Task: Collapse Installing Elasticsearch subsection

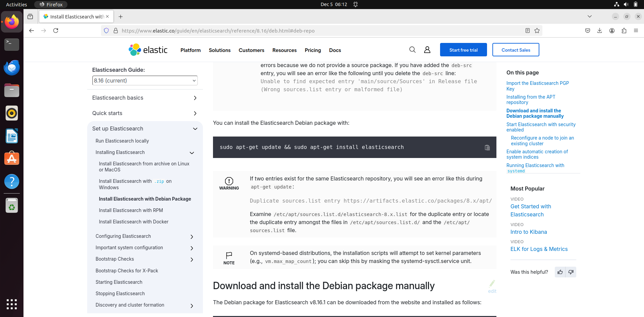Action: 192,153
